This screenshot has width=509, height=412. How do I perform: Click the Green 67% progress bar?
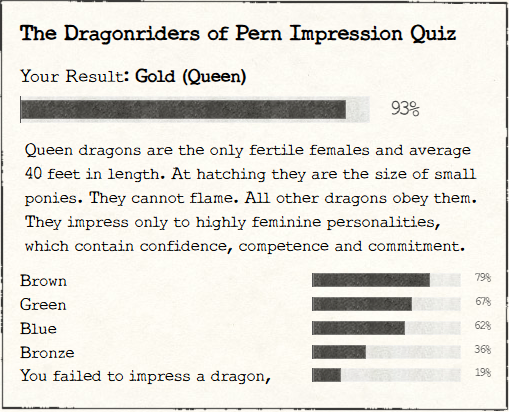[x=386, y=304]
